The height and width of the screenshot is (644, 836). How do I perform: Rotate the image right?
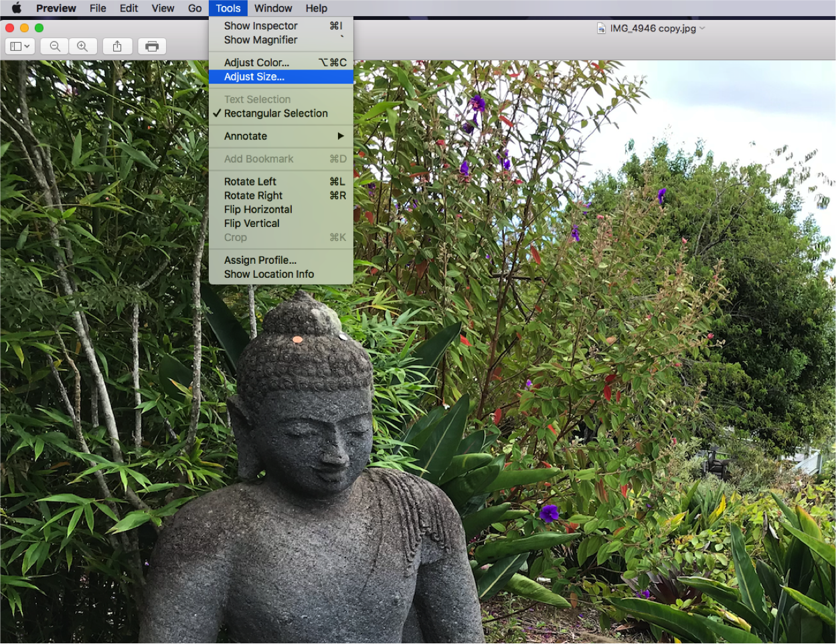point(253,195)
